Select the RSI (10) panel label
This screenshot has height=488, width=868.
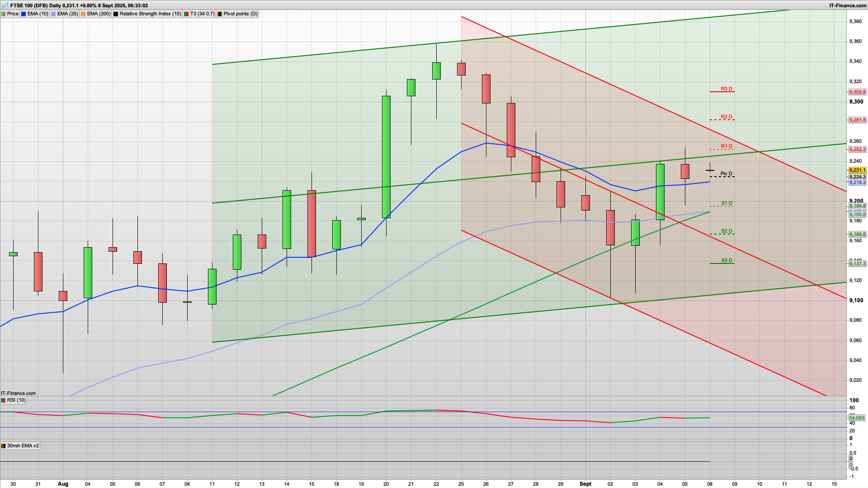(14, 400)
